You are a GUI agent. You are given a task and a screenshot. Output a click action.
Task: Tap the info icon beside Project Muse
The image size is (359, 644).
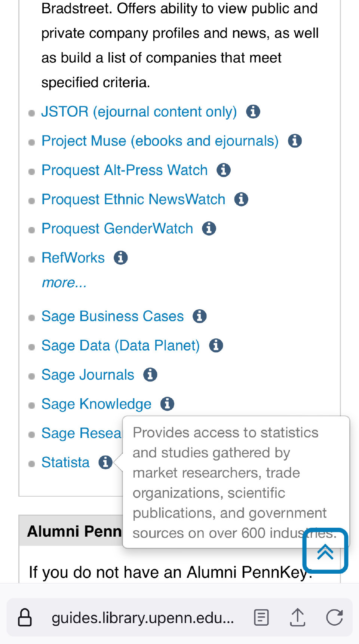(x=295, y=141)
